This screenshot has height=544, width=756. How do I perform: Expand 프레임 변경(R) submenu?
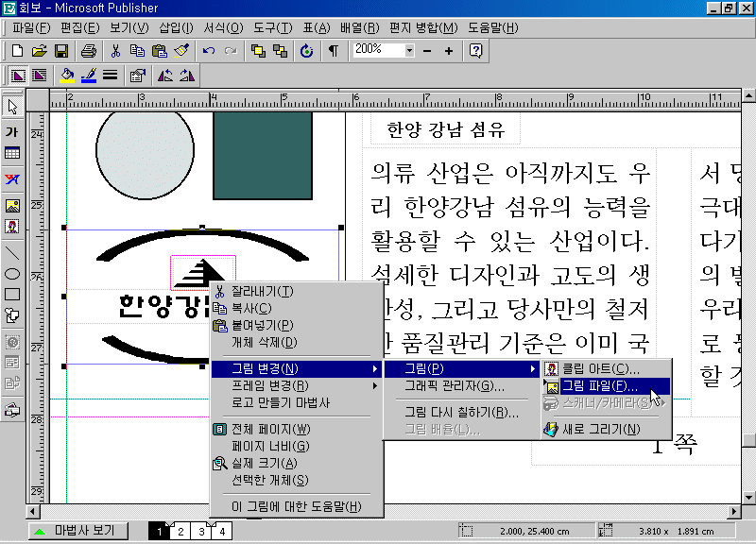[x=297, y=385]
